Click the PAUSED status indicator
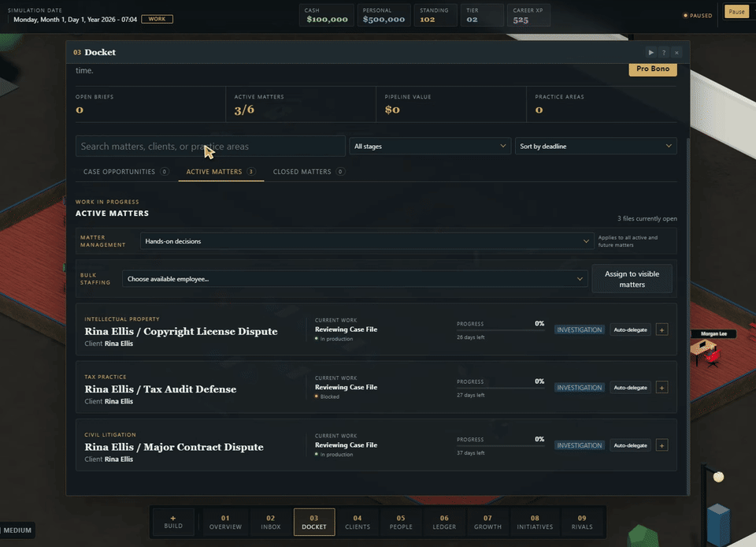This screenshot has height=547, width=756. point(698,16)
